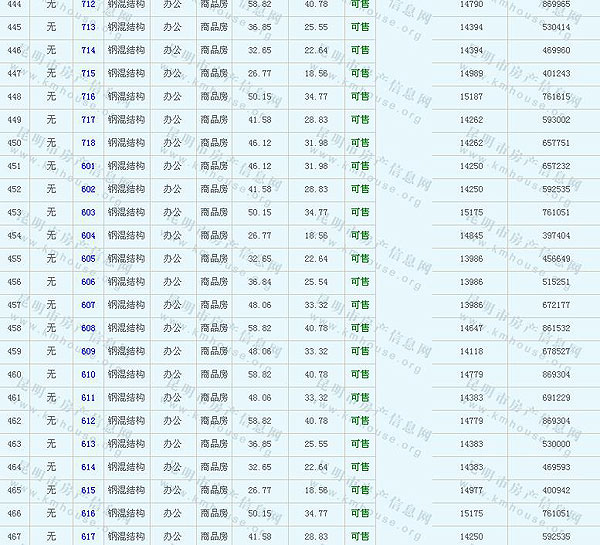The image size is (600, 545).
Task: Open room 609 link
Action: tap(88, 351)
